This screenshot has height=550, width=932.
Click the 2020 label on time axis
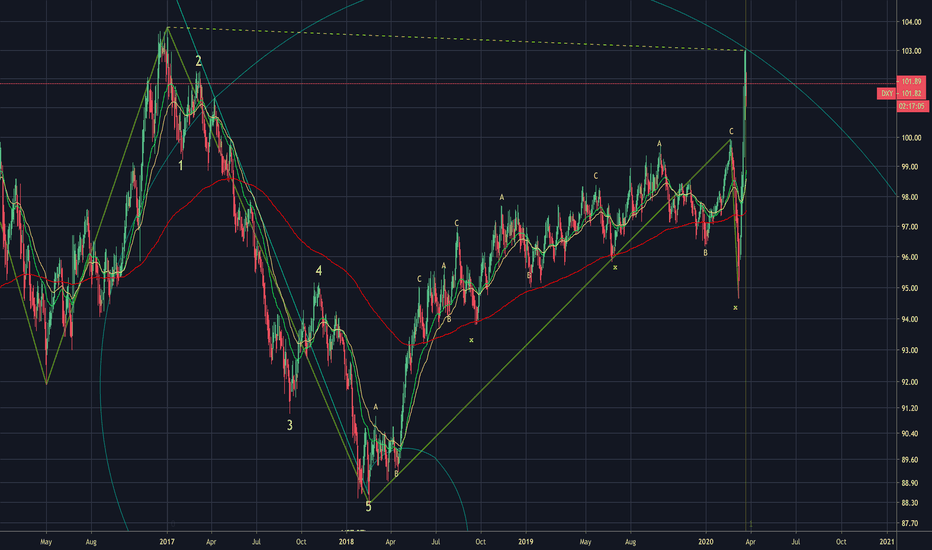click(706, 542)
